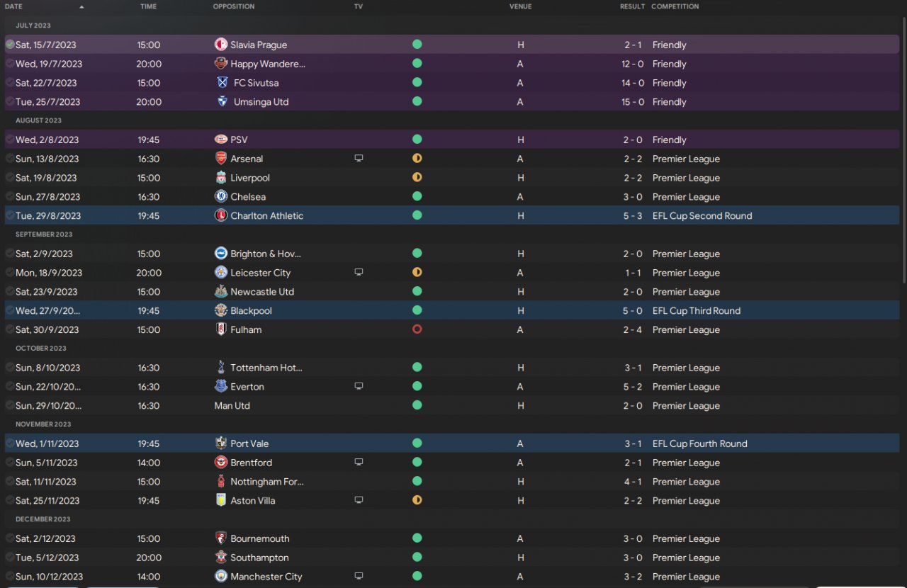Open the 5 - 0 result against Blackpool

(633, 311)
